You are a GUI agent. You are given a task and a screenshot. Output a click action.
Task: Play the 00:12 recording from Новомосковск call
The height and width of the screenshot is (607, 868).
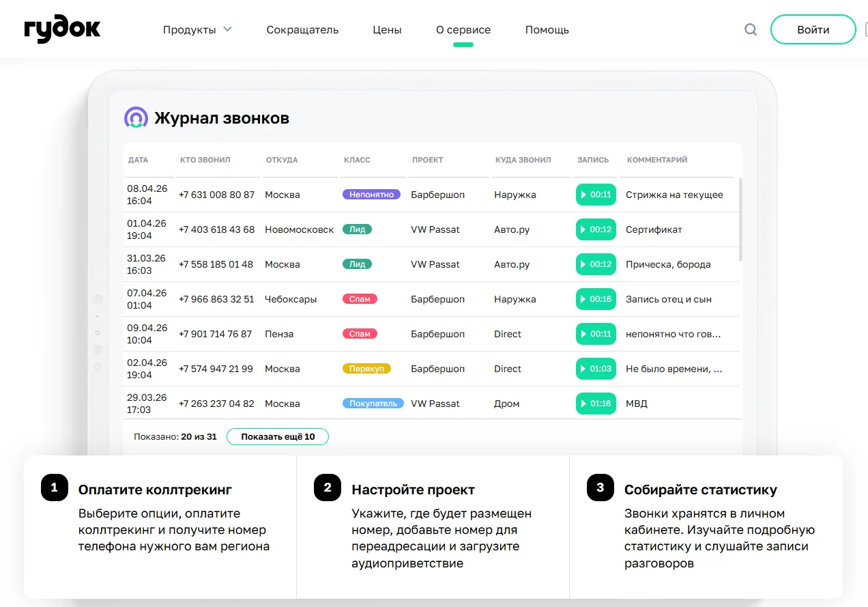(x=596, y=229)
